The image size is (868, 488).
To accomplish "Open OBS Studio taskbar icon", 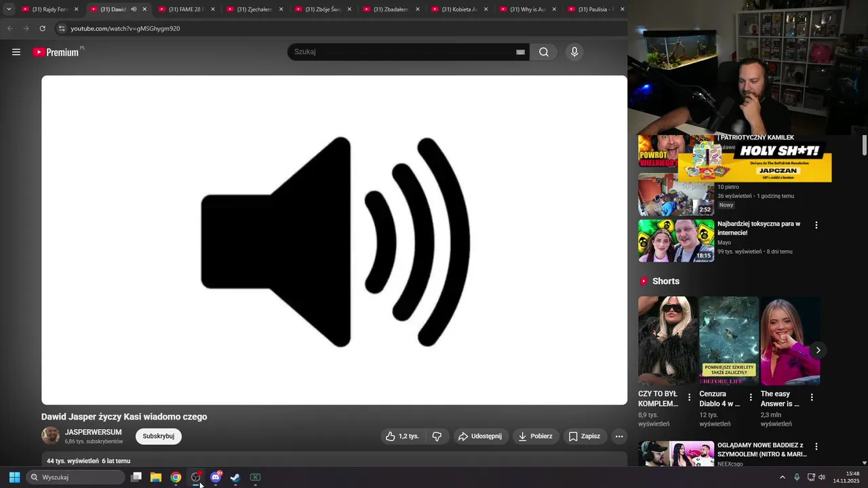I will click(195, 477).
